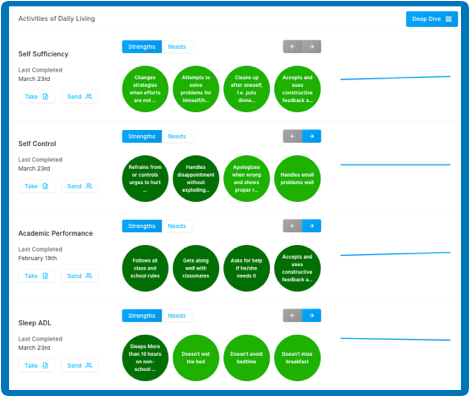The height and width of the screenshot is (397, 470).
Task: Send the Self Control assessment
Action: coord(80,186)
